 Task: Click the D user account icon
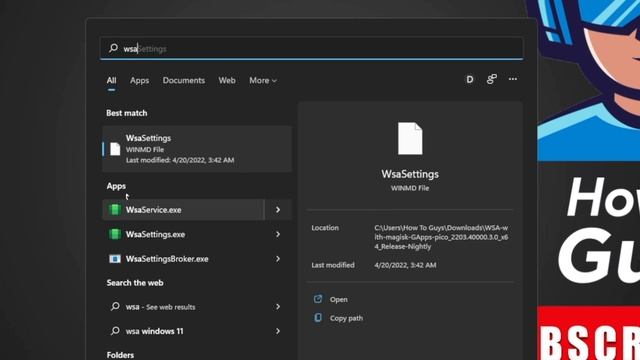coord(470,79)
